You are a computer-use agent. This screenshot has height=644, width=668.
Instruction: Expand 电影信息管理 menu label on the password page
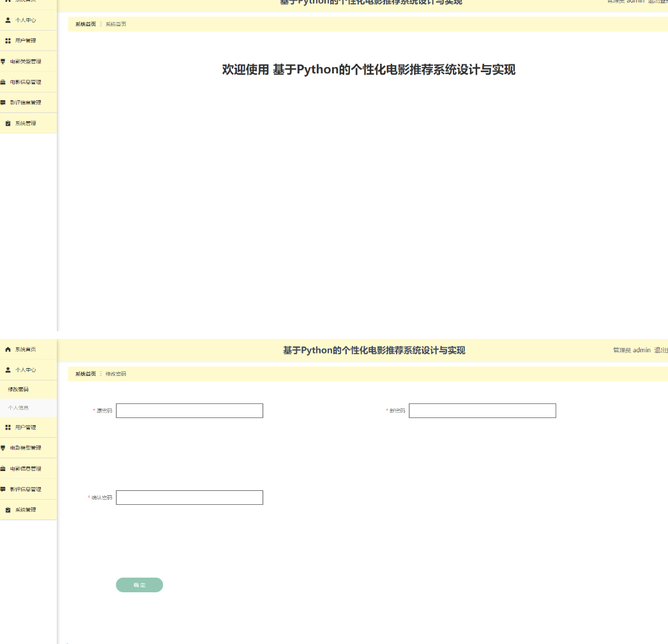pyautogui.click(x=26, y=468)
